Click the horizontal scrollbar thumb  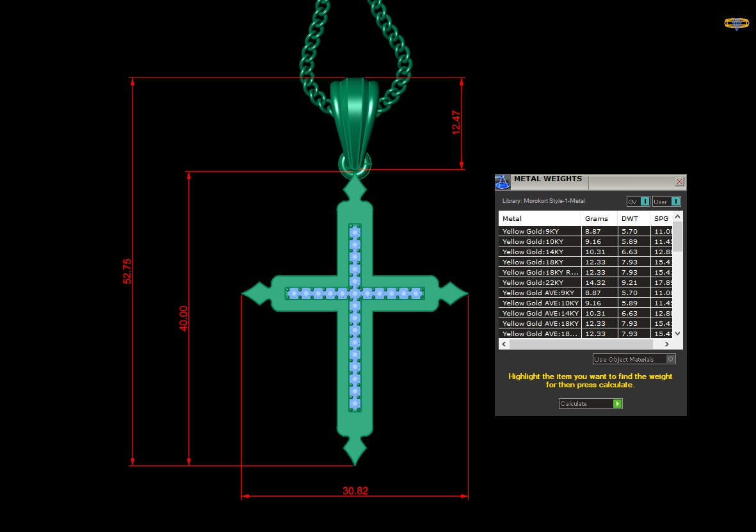coord(581,344)
